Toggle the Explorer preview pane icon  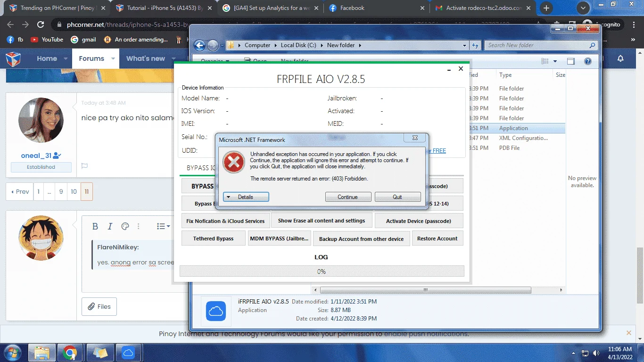[x=571, y=61]
